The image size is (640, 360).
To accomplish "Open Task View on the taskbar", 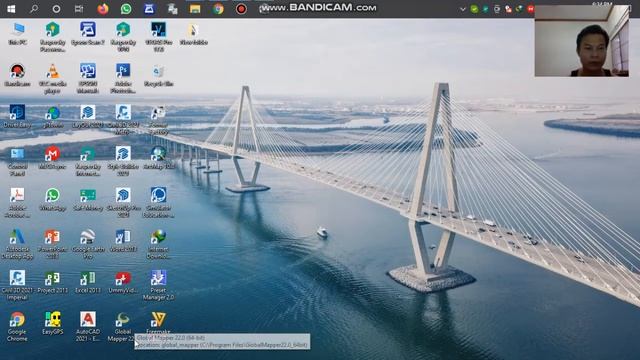I will click(x=79, y=9).
